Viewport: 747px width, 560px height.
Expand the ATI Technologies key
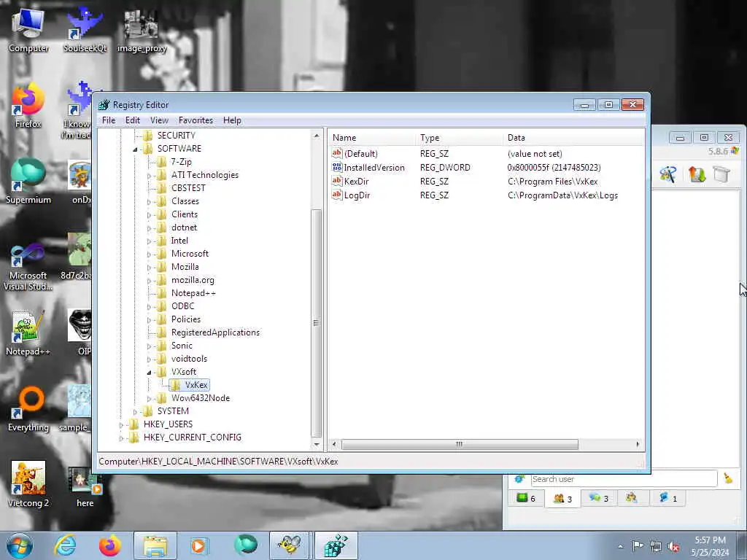click(149, 176)
